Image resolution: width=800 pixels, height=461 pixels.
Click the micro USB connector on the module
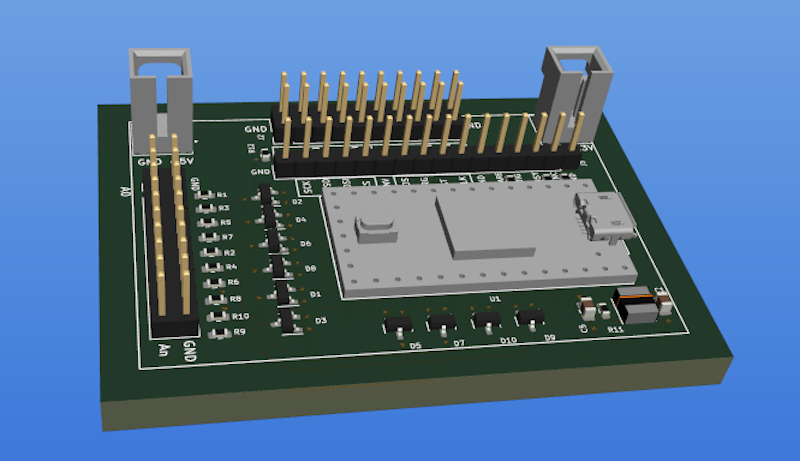coord(606,218)
